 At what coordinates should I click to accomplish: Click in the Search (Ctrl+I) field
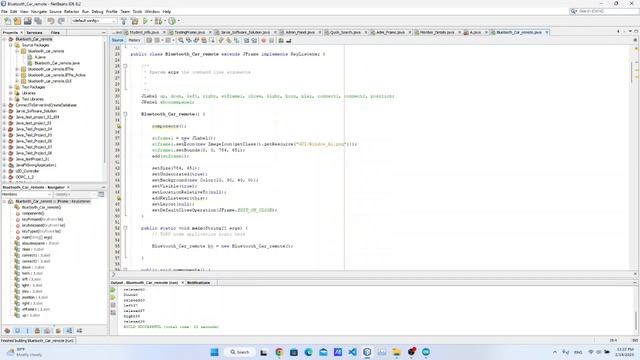tap(607, 11)
